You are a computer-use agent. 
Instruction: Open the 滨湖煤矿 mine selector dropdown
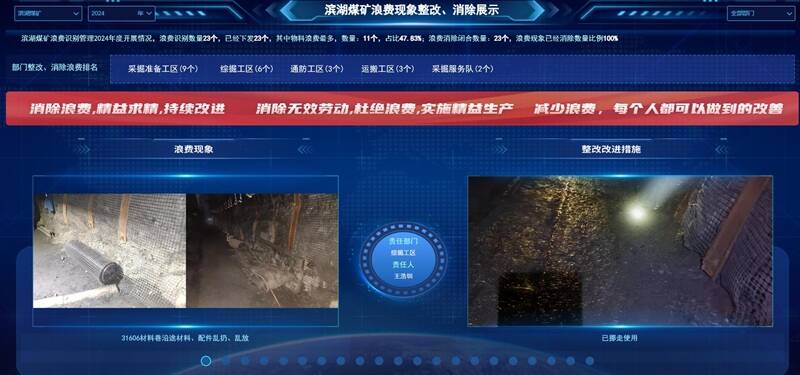click(x=48, y=13)
